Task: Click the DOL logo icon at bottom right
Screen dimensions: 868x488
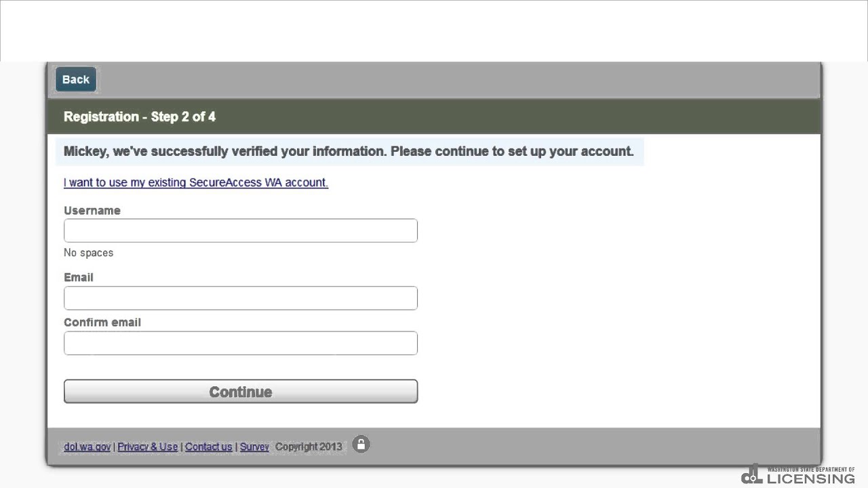Action: click(751, 474)
